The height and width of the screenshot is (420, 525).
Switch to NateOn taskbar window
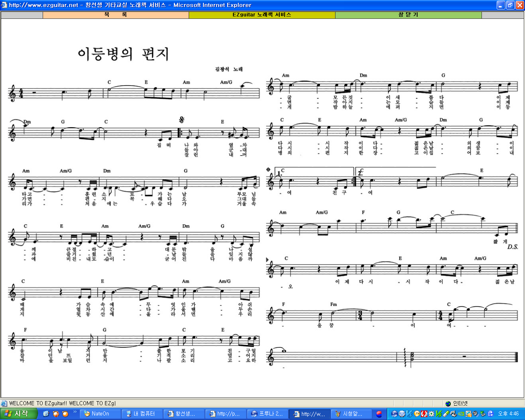100,414
